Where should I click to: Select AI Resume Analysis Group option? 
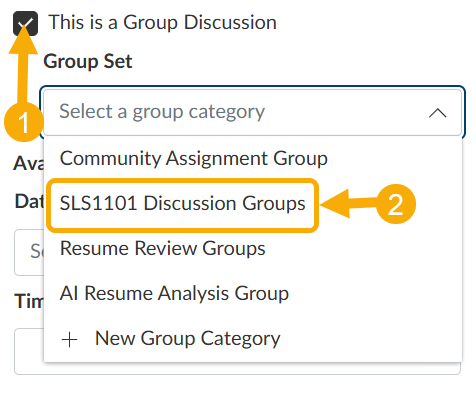(x=252, y=293)
